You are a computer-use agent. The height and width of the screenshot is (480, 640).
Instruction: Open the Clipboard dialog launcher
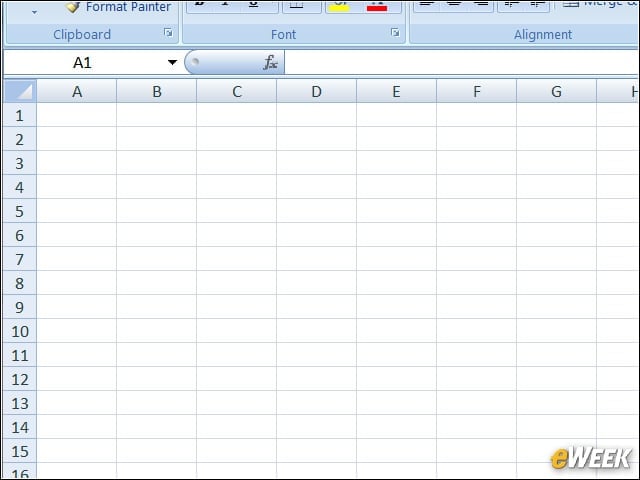(x=168, y=33)
